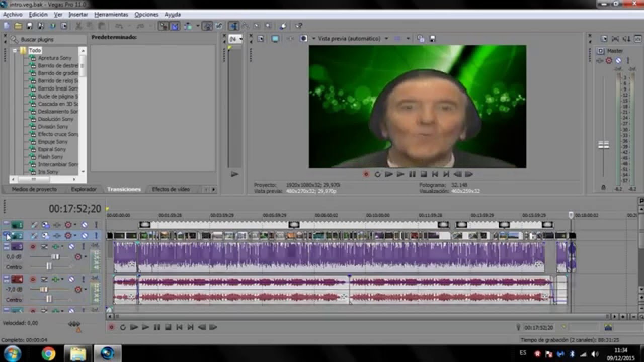This screenshot has width=644, height=362.
Task: Solo video track 2
Action: pyautogui.click(x=96, y=236)
